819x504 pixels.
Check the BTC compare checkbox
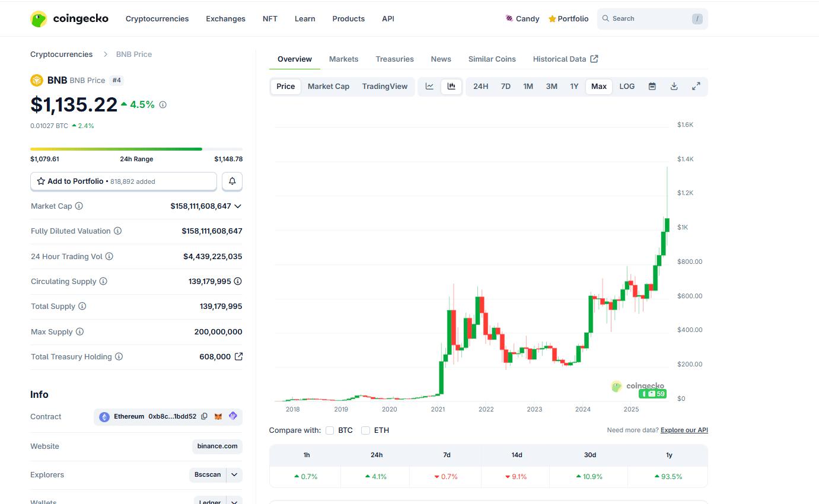click(x=330, y=430)
